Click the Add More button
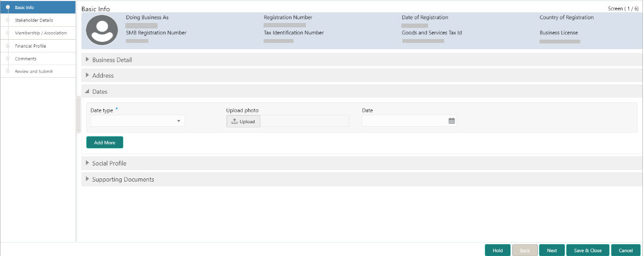 pos(104,142)
